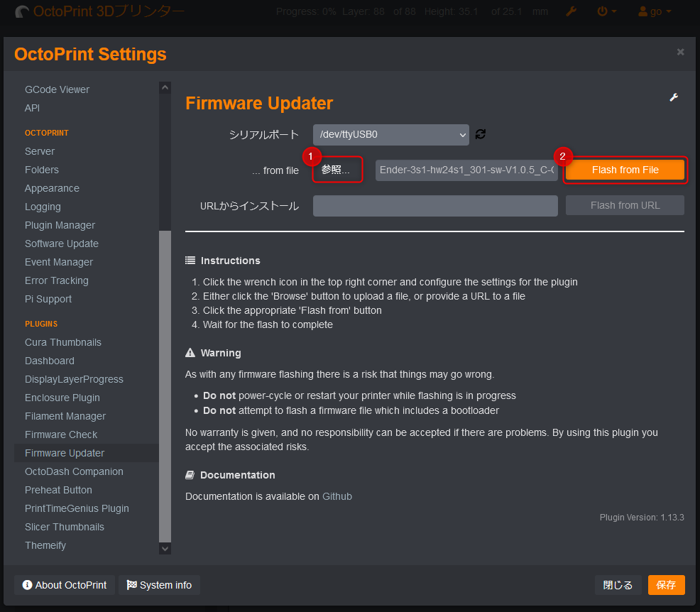The width and height of the screenshot is (700, 612).
Task: Open Dashboard plugin settings
Action: click(50, 360)
